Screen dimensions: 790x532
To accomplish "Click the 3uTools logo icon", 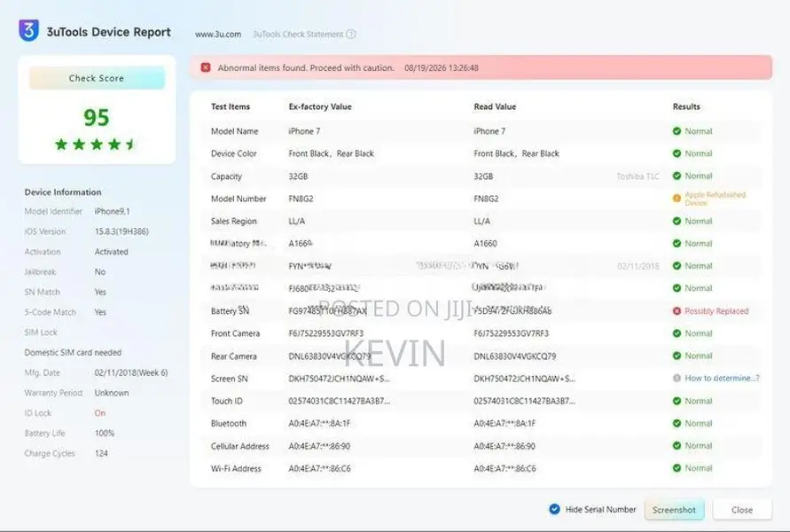I will 28,30.
